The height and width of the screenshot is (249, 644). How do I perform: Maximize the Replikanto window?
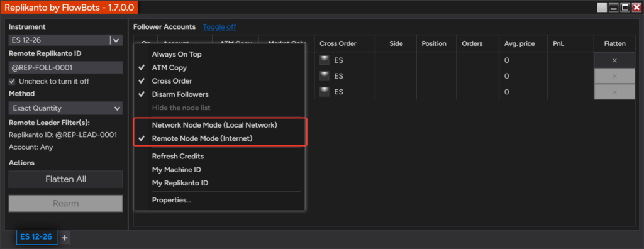point(625,8)
